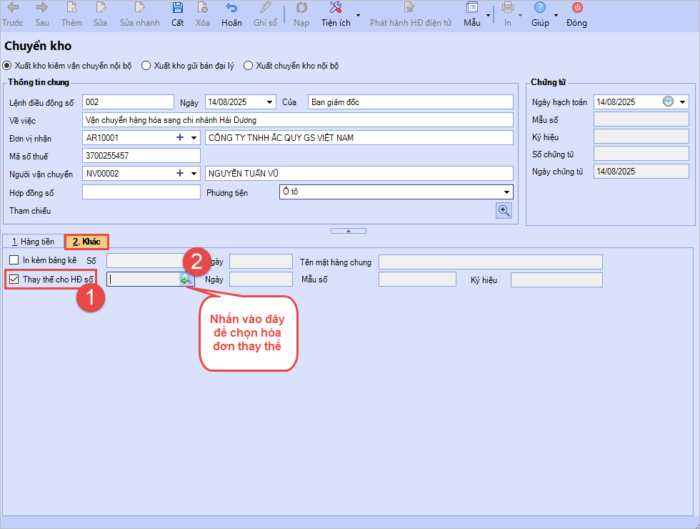Open the Ngày hạch toán date dropdown

683,102
